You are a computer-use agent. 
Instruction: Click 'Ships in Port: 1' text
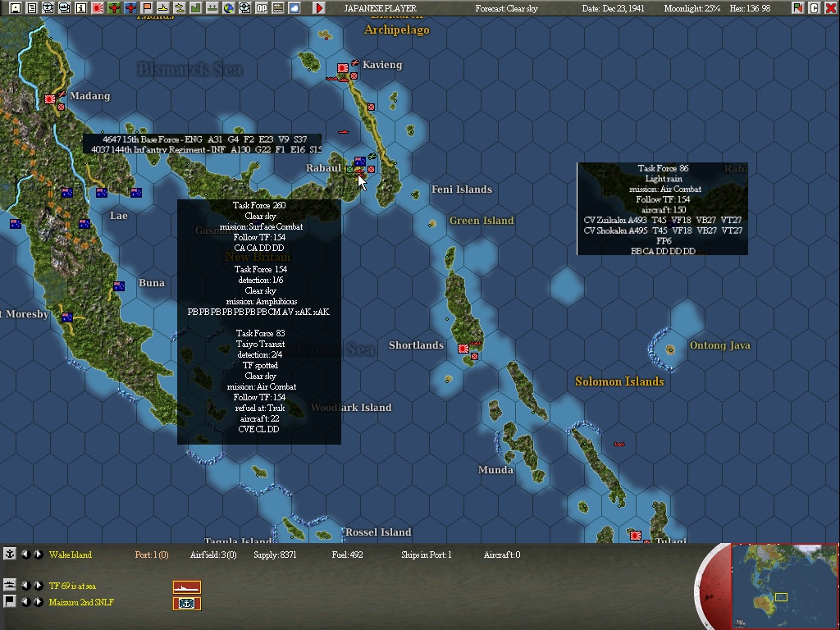[427, 555]
